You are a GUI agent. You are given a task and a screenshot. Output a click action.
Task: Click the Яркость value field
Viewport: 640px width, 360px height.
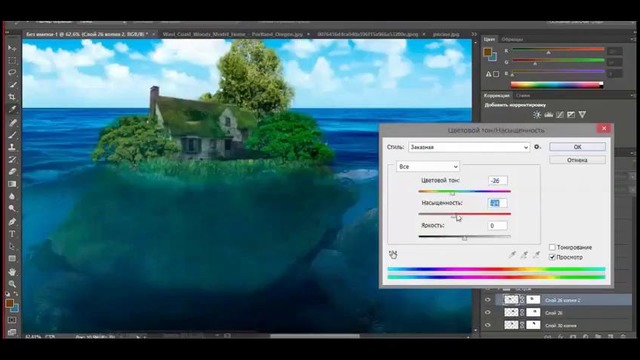pos(498,226)
